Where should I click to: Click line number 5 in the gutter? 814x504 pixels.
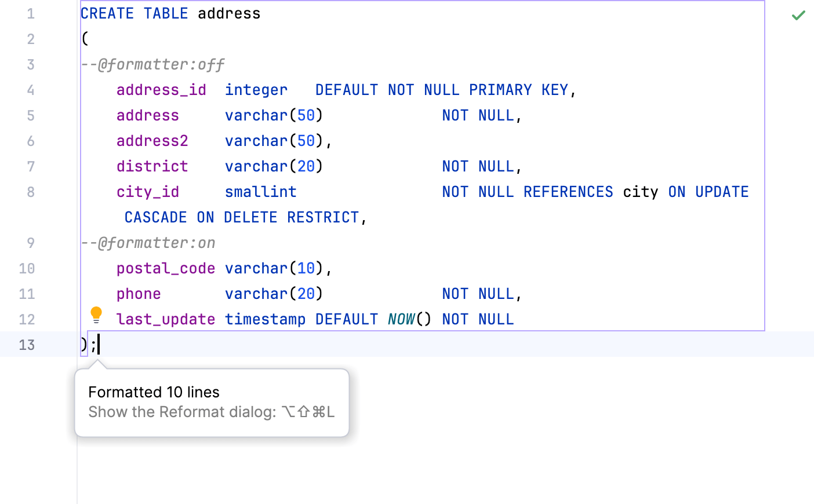coord(31,115)
